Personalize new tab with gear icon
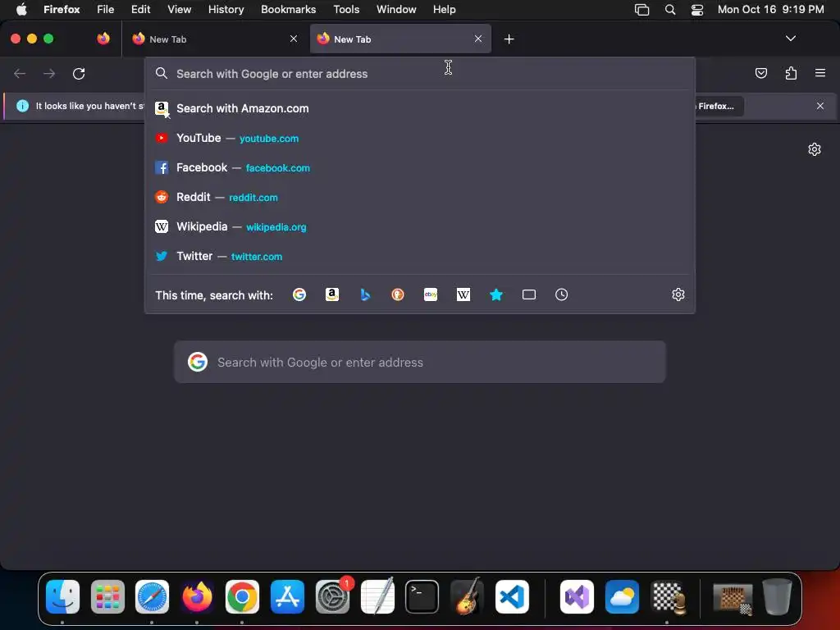This screenshot has width=840, height=630. coord(815,149)
